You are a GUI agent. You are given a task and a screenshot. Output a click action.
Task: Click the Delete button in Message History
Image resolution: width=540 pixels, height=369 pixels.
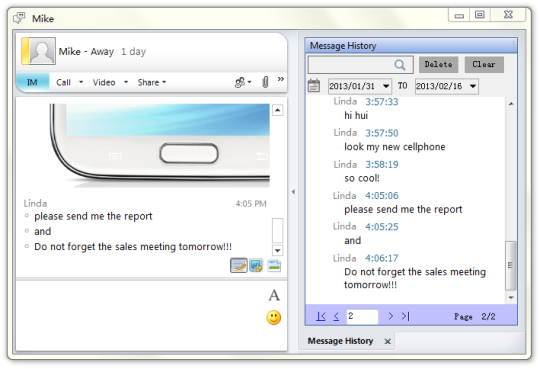(x=438, y=64)
